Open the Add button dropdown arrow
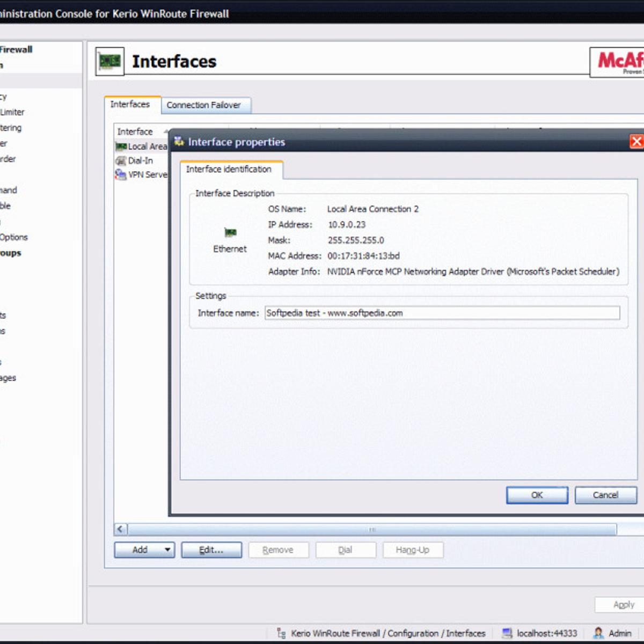The image size is (644, 644). pos(167,550)
